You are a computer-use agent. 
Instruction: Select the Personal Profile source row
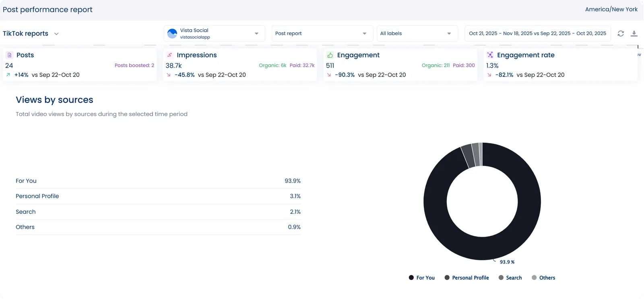click(x=158, y=196)
